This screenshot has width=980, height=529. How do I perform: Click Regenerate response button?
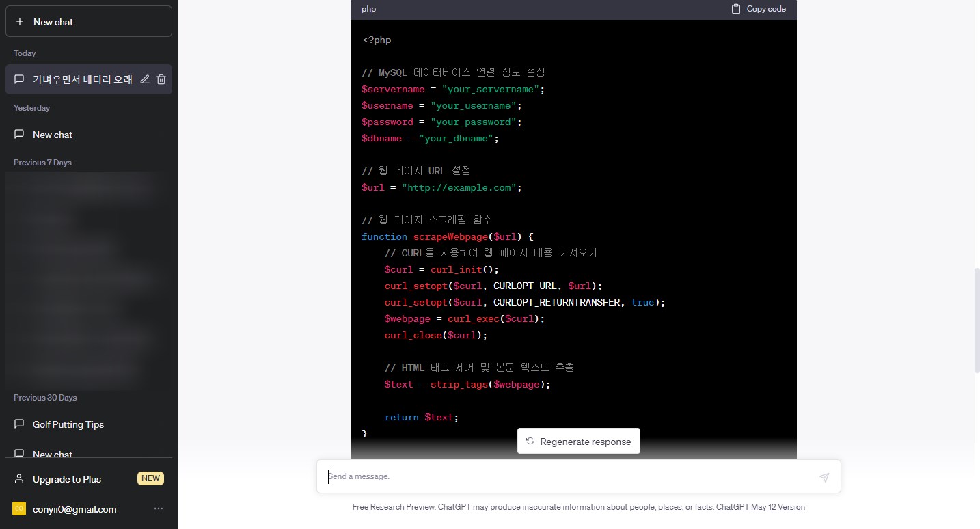pyautogui.click(x=579, y=442)
